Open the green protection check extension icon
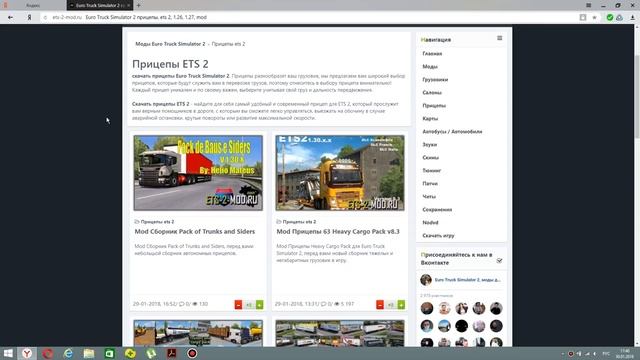Viewport: 640px width, 360px height. coord(610,18)
